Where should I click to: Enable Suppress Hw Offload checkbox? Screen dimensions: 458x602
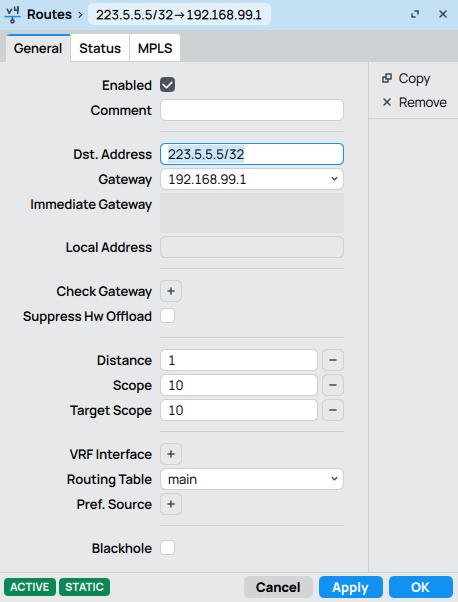[168, 316]
